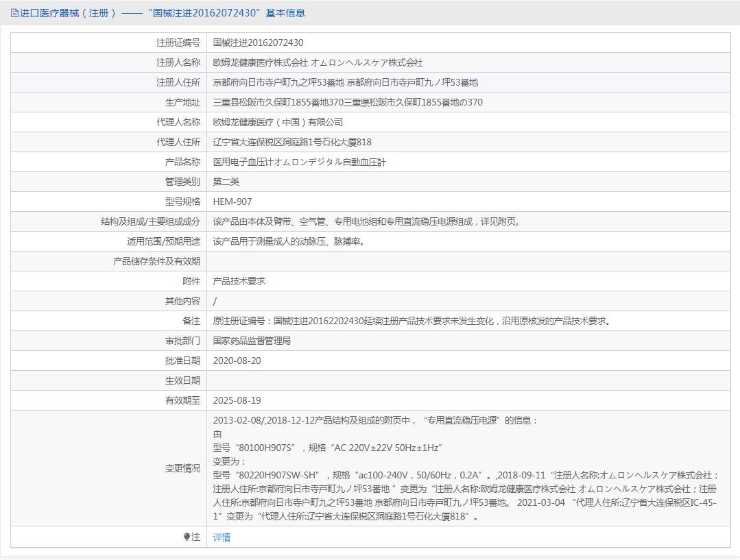Click the page title 进口医疗器械（注册）
This screenshot has height=560, width=740.
[68, 13]
